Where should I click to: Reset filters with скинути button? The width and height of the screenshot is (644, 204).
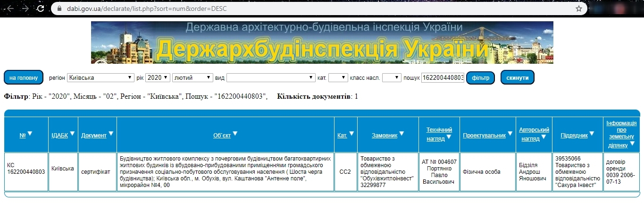pos(518,77)
